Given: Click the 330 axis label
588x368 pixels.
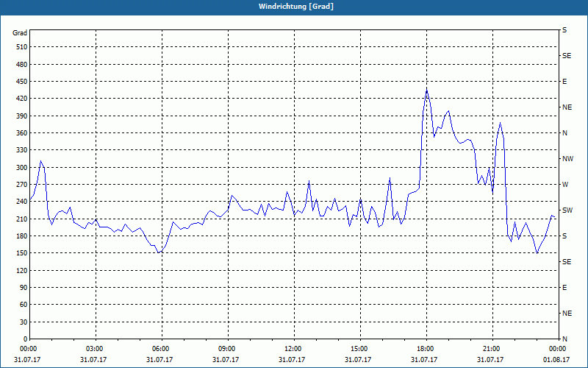Looking at the screenshot, I should click(x=22, y=150).
